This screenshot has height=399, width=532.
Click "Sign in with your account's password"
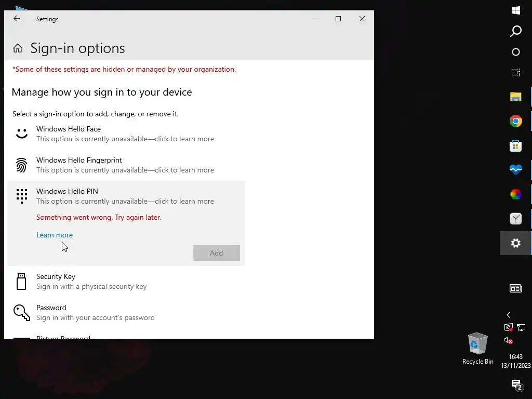(96, 318)
